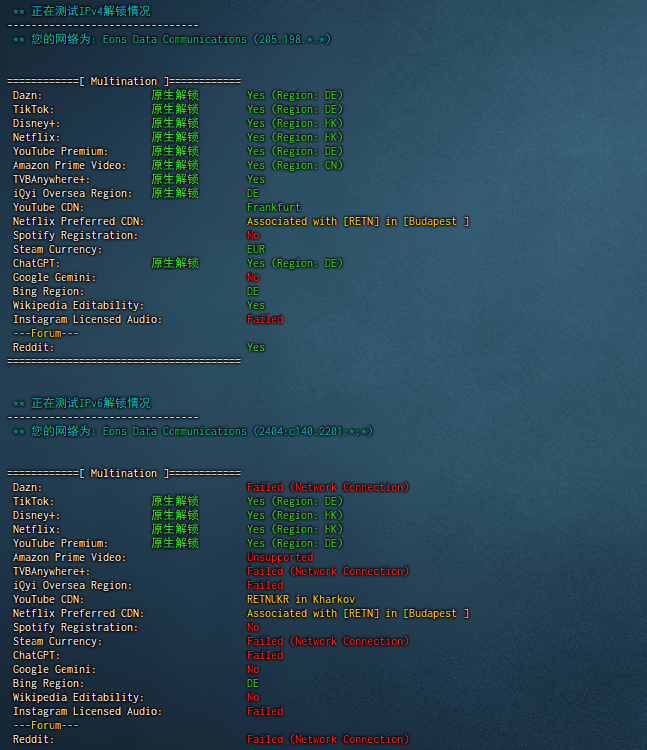
Task: Click IPv4 'Amazon Prime Video:' label
Action: (70, 165)
